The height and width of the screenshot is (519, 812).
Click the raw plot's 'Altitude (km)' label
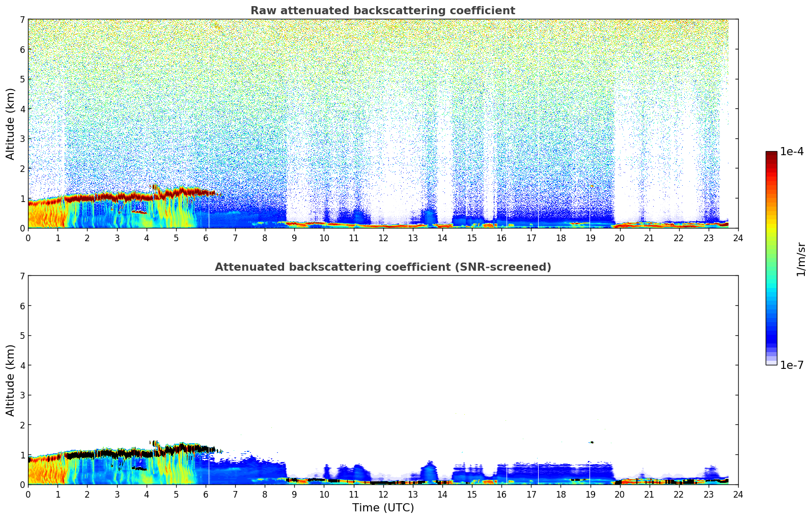point(11,124)
